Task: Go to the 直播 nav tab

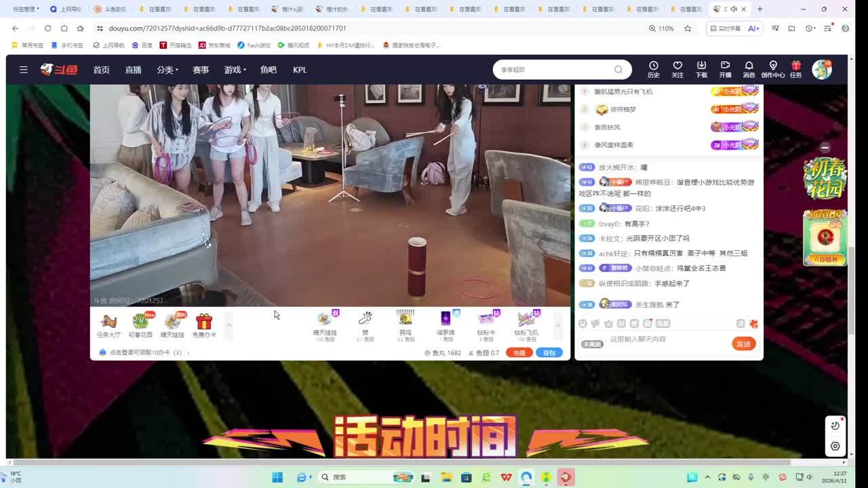Action: [x=133, y=70]
